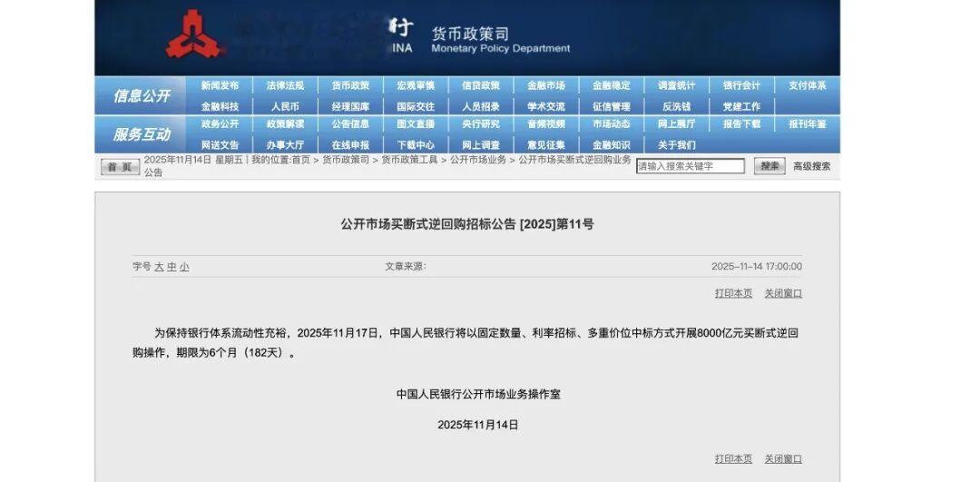Open the 征信管理 section

click(612, 106)
